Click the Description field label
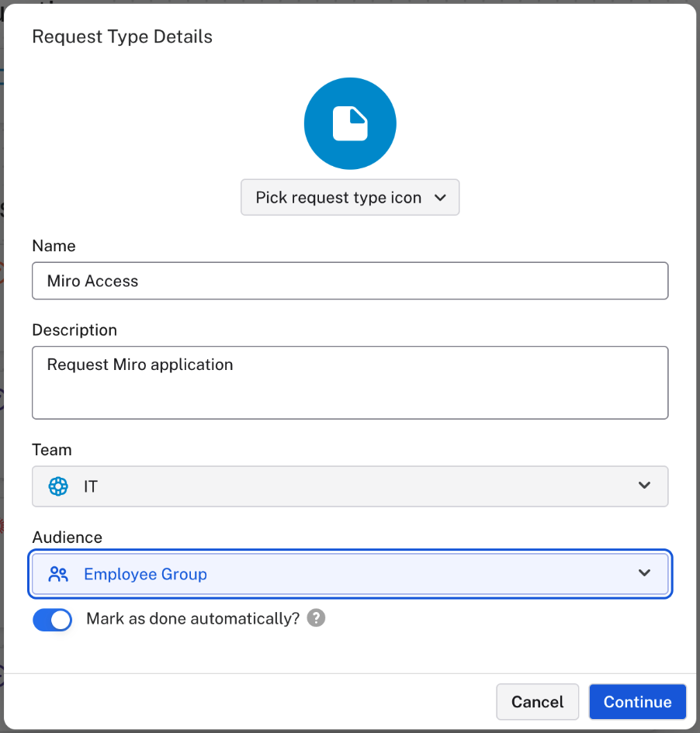The image size is (700, 733). (75, 330)
